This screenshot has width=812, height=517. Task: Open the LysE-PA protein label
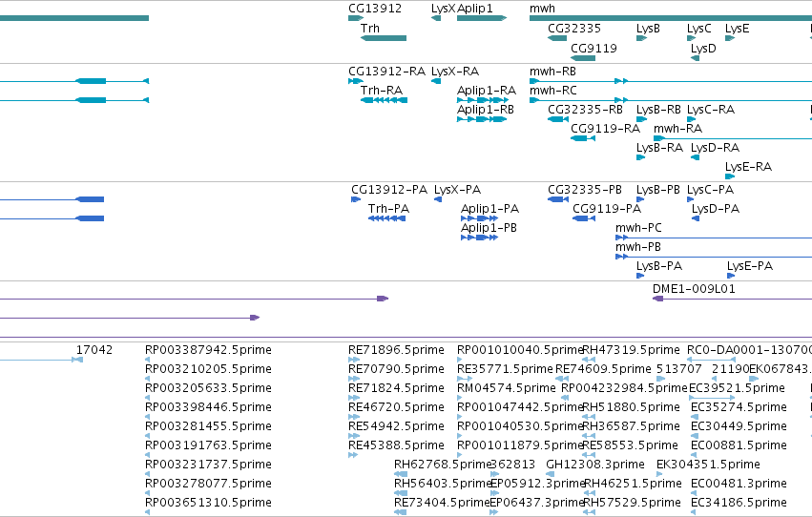[750, 266]
